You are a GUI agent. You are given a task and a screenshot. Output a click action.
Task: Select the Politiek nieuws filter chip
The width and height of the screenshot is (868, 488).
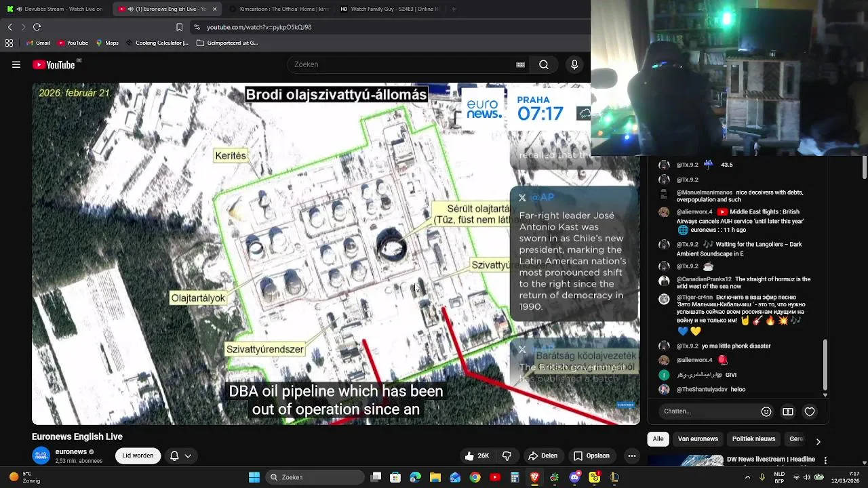click(753, 439)
